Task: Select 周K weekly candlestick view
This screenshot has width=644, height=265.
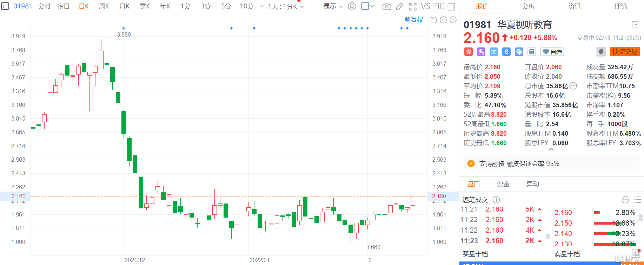Action: point(104,6)
